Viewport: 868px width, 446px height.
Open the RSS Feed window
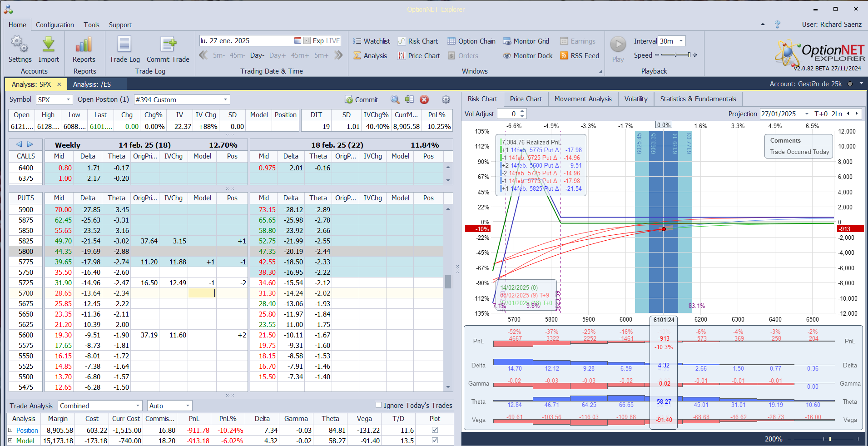pyautogui.click(x=580, y=56)
